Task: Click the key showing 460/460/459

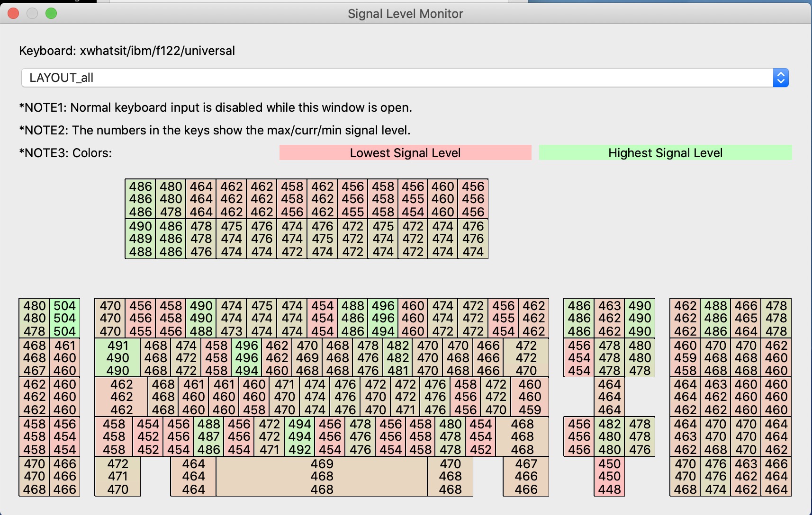Action: coord(530,397)
